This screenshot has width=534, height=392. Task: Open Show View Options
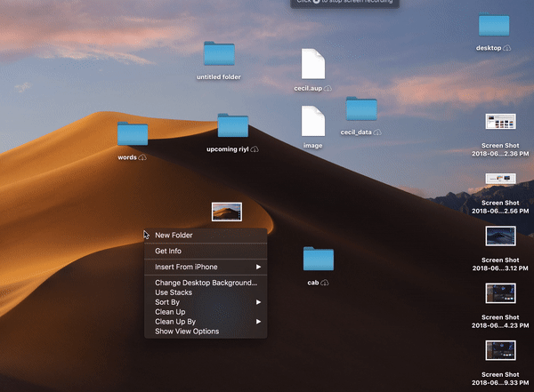pos(187,332)
